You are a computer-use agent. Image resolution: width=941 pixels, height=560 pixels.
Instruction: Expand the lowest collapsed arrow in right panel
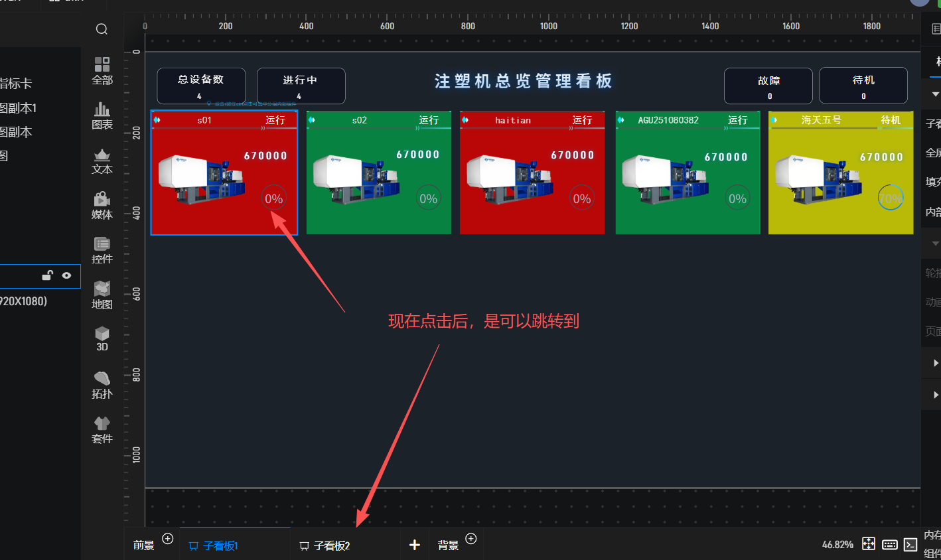(x=936, y=395)
